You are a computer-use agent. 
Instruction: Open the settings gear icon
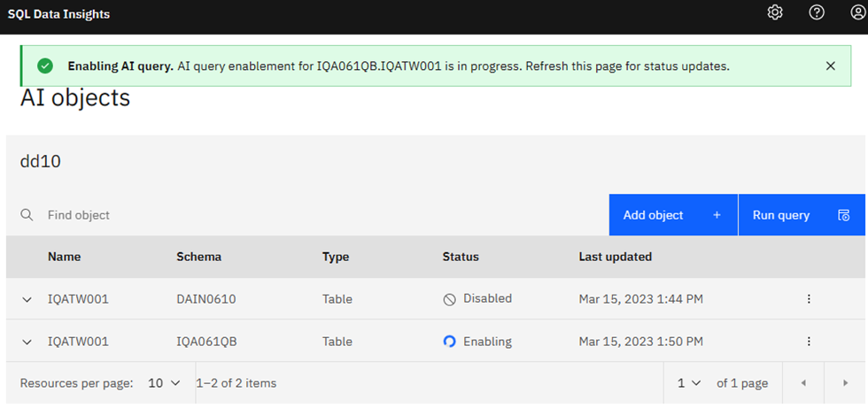tap(775, 12)
